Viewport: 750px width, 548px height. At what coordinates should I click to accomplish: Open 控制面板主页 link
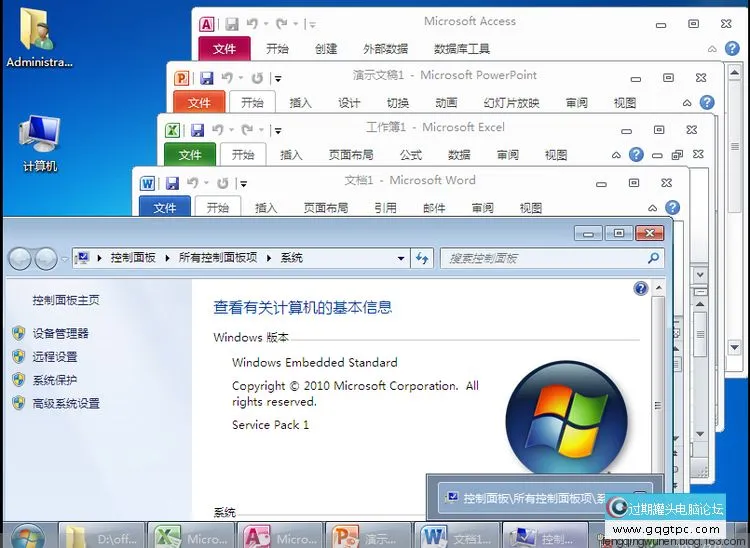pyautogui.click(x=66, y=300)
